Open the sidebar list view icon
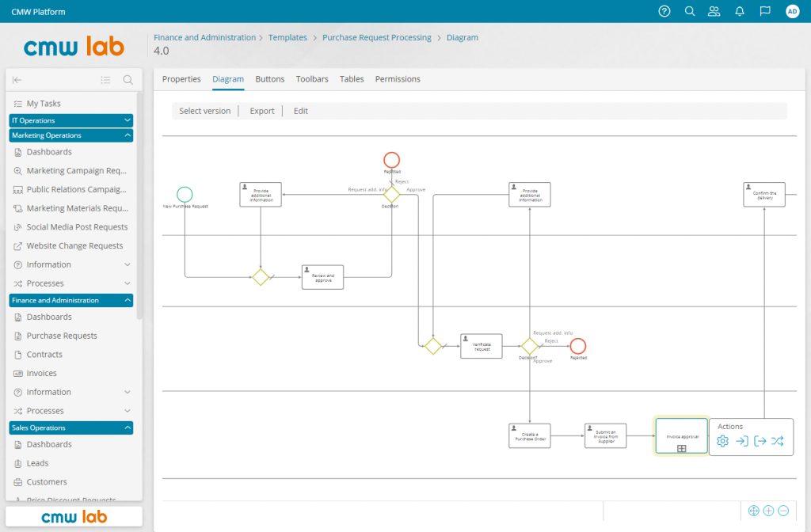 (x=105, y=80)
